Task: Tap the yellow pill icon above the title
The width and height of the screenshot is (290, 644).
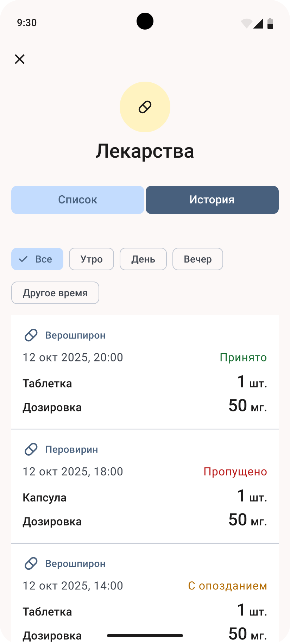Action: click(x=145, y=107)
